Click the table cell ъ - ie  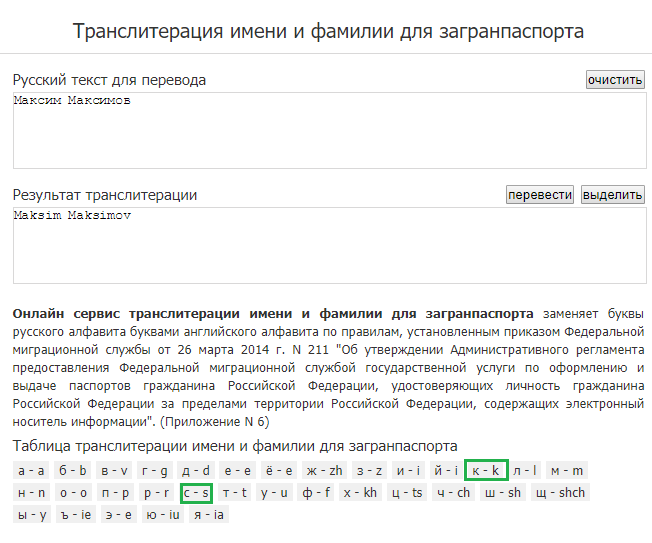pyautogui.click(x=76, y=515)
